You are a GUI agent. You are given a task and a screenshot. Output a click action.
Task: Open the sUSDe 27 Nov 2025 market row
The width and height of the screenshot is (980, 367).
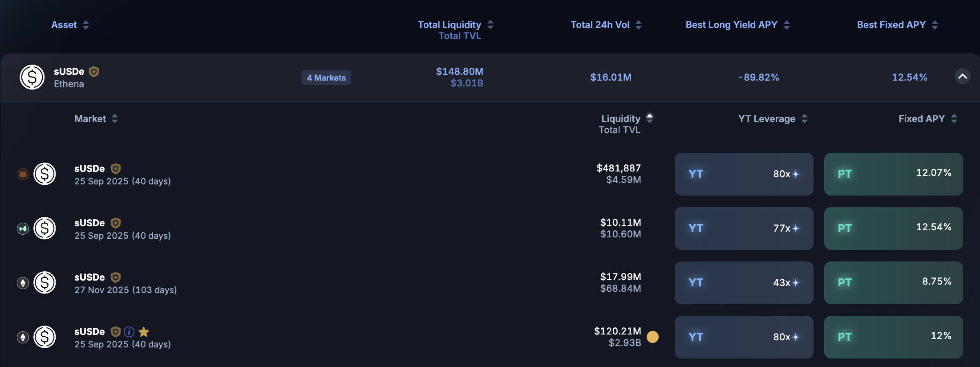point(126,283)
